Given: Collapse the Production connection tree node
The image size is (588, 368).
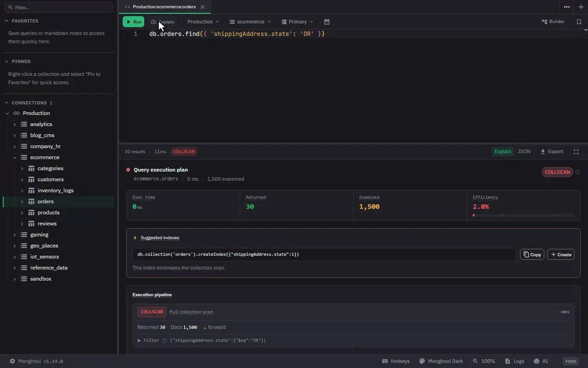Looking at the screenshot, I should point(7,113).
